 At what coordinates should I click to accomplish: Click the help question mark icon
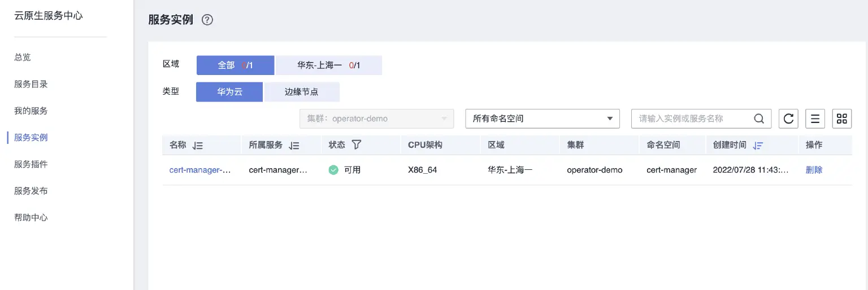(x=207, y=20)
